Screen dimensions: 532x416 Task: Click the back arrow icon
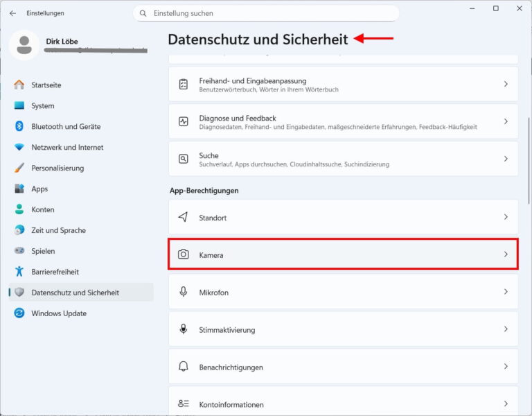coord(13,13)
